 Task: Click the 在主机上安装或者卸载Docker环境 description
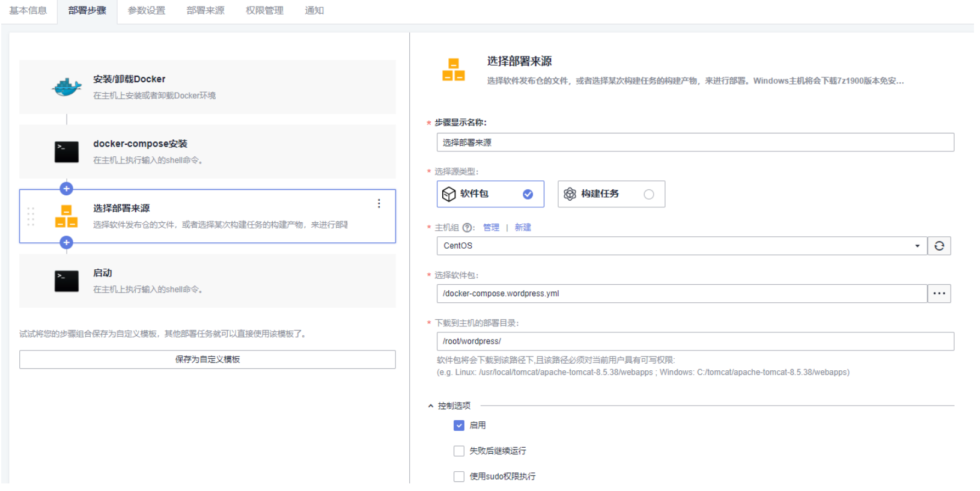(154, 96)
